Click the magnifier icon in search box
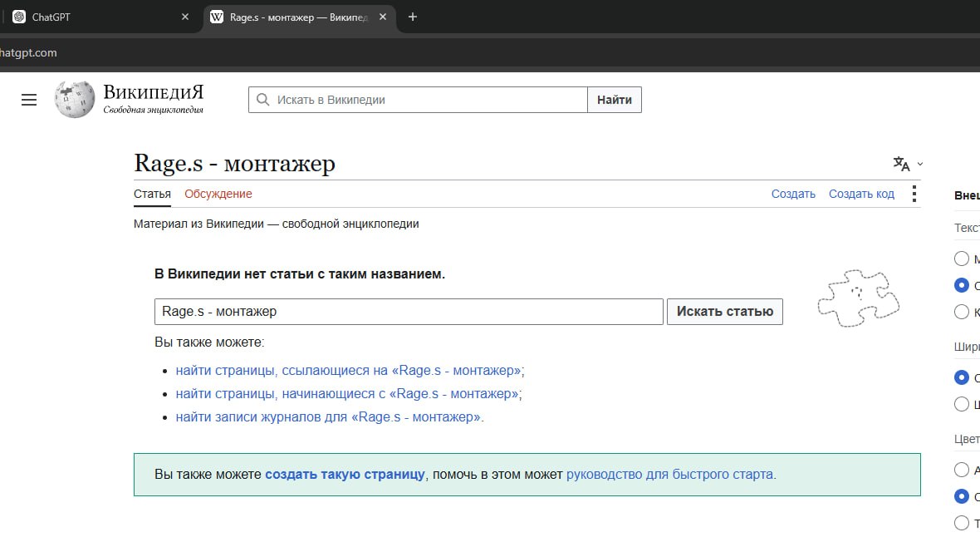Image resolution: width=980 pixels, height=537 pixels. (263, 100)
